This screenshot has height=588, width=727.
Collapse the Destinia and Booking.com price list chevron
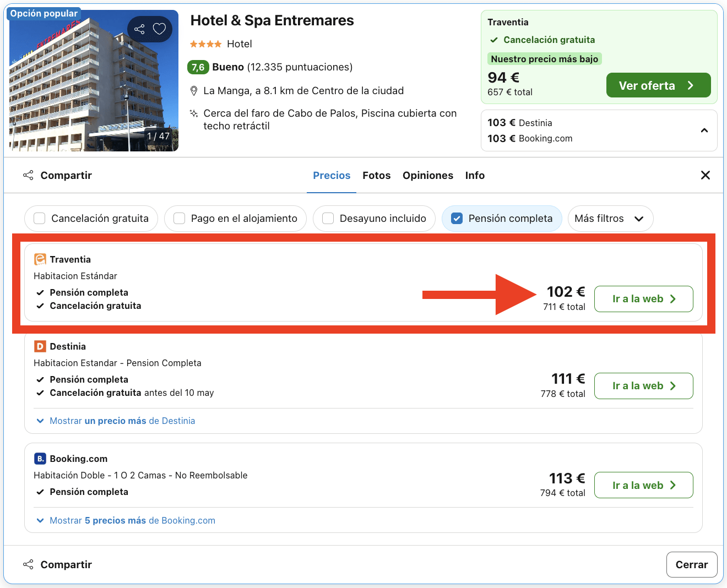tap(704, 130)
